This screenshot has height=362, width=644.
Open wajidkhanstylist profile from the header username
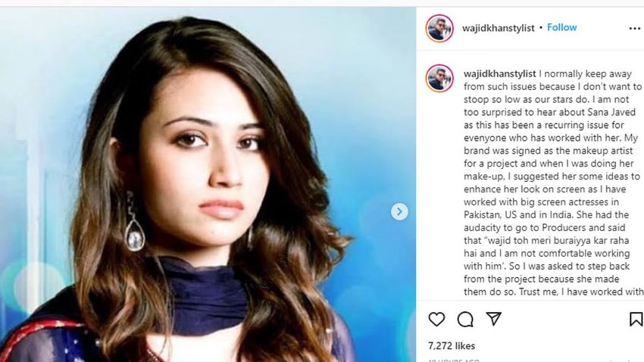pyautogui.click(x=498, y=28)
